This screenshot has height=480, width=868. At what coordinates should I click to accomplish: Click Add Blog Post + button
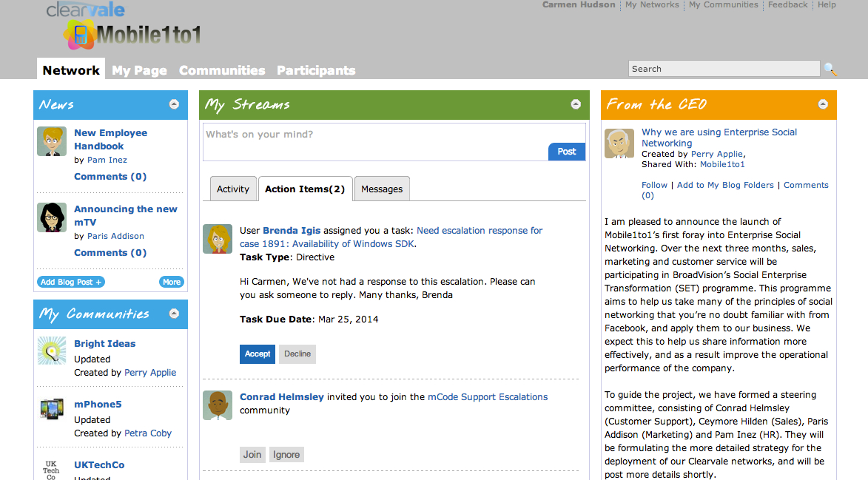71,282
